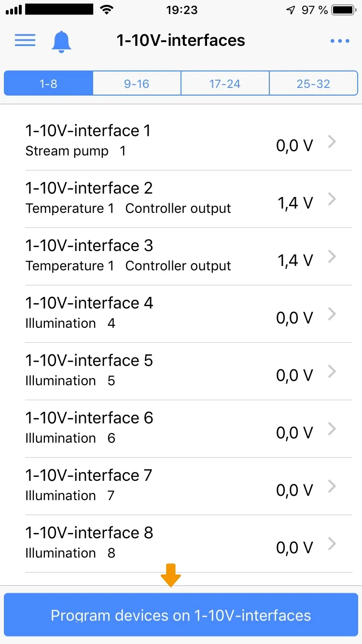This screenshot has width=362, height=644.
Task: Expand 1-10V-interface 8 details chevron
Action: 332,544
